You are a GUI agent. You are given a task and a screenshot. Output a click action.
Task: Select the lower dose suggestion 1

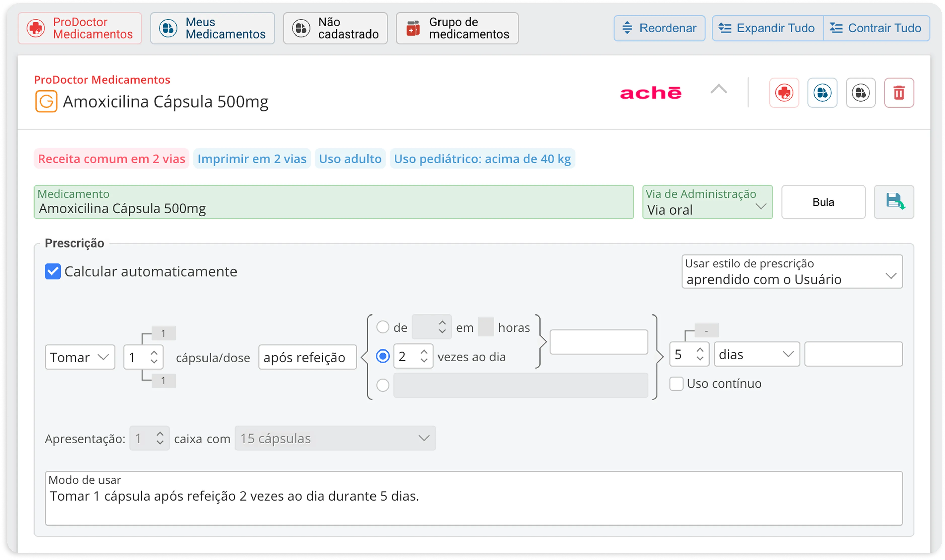click(x=163, y=381)
